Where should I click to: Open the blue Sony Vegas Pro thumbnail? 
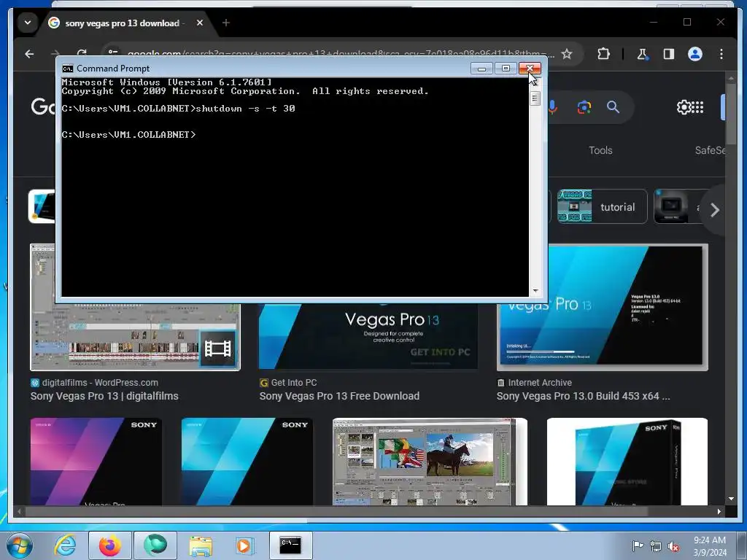click(247, 461)
